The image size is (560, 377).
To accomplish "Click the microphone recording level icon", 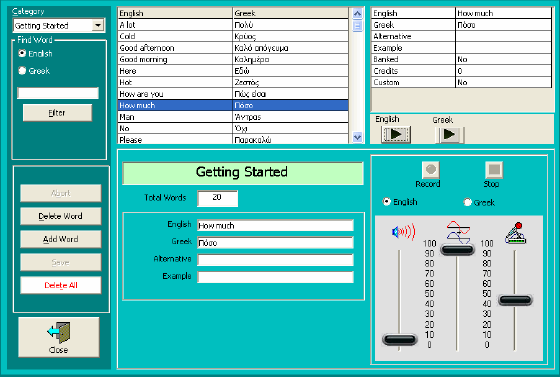I will point(516,233).
